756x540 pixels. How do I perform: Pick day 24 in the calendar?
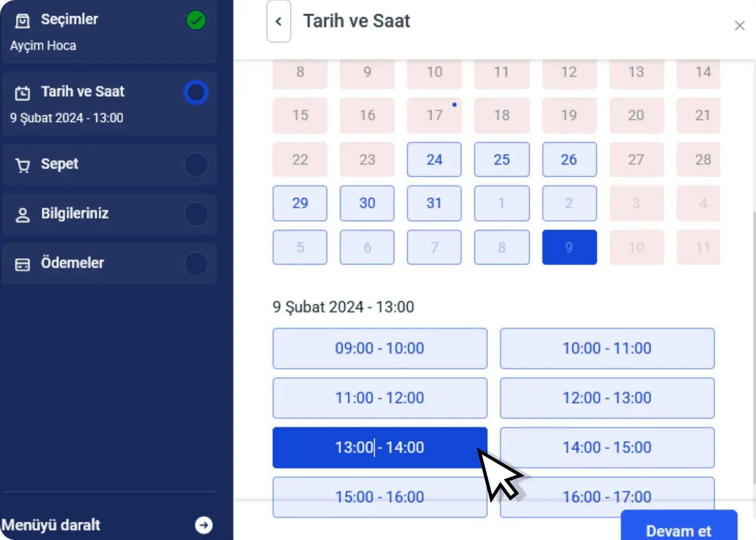[434, 160]
